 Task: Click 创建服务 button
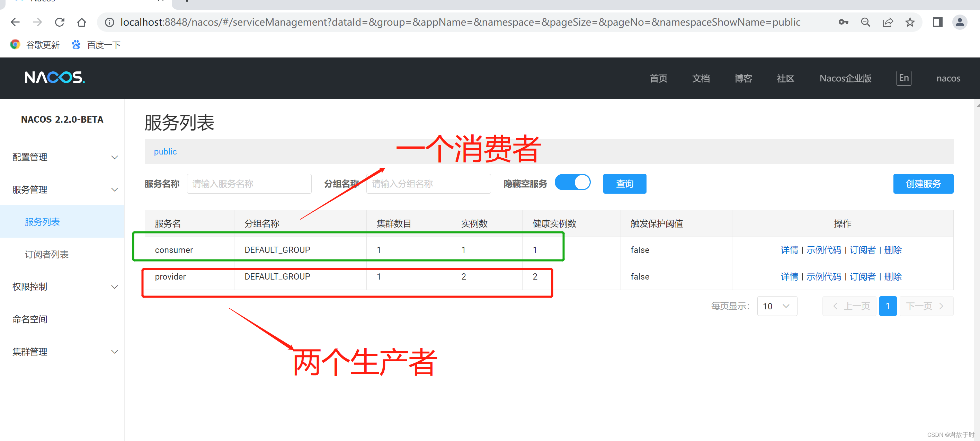[927, 183]
